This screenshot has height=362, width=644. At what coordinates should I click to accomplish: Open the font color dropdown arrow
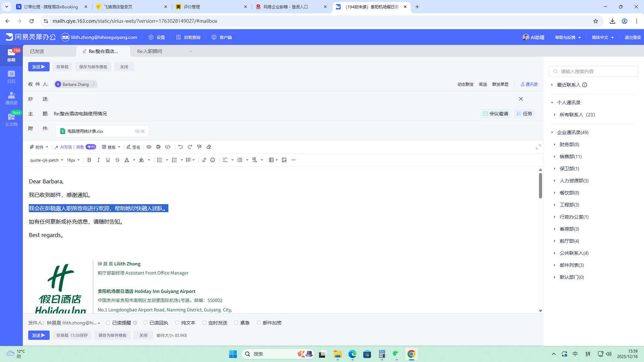click(134, 160)
